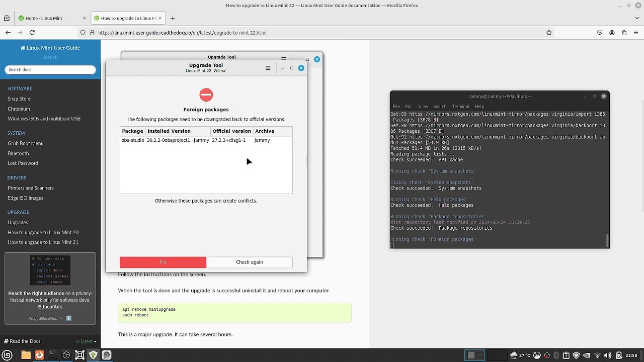Reload the current page
Viewport: 644px width, 362px height.
[x=32, y=33]
